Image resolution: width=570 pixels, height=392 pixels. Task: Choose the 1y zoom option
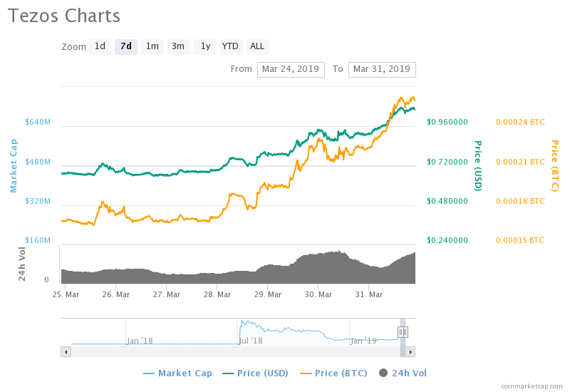point(205,46)
